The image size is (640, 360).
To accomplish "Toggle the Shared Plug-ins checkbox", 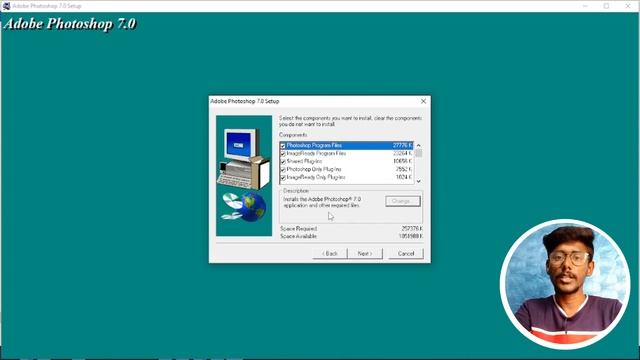I will (283, 162).
